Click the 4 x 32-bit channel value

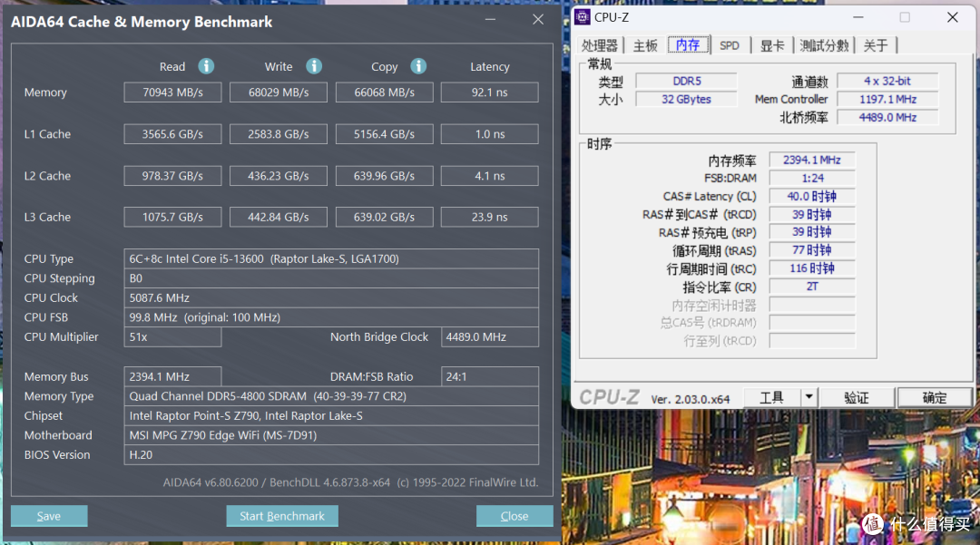(x=887, y=81)
